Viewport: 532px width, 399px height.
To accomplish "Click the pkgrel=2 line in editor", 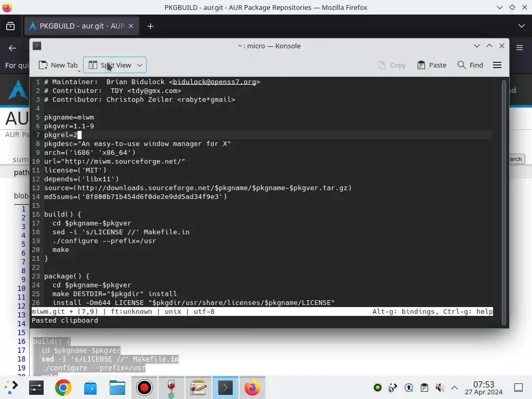I will point(61,135).
